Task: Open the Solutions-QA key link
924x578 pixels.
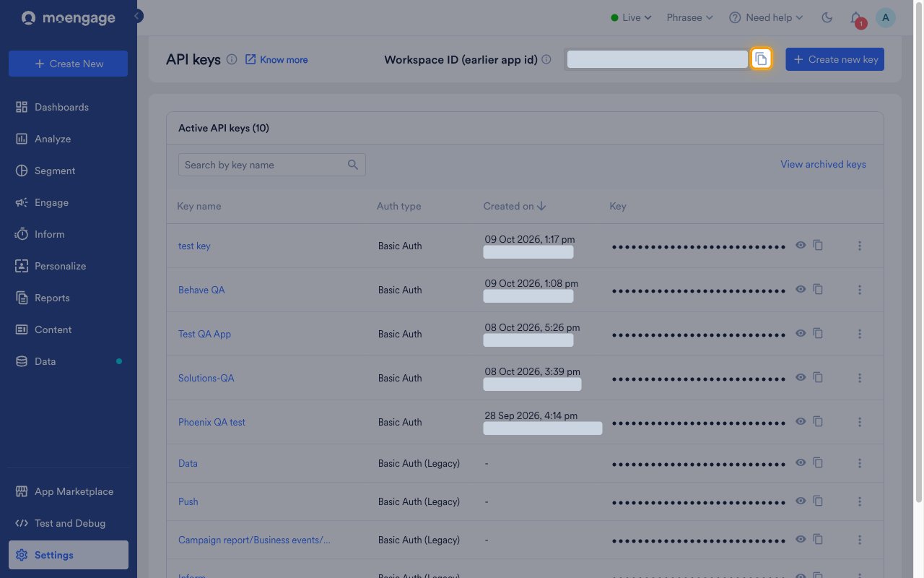Action: (206, 378)
